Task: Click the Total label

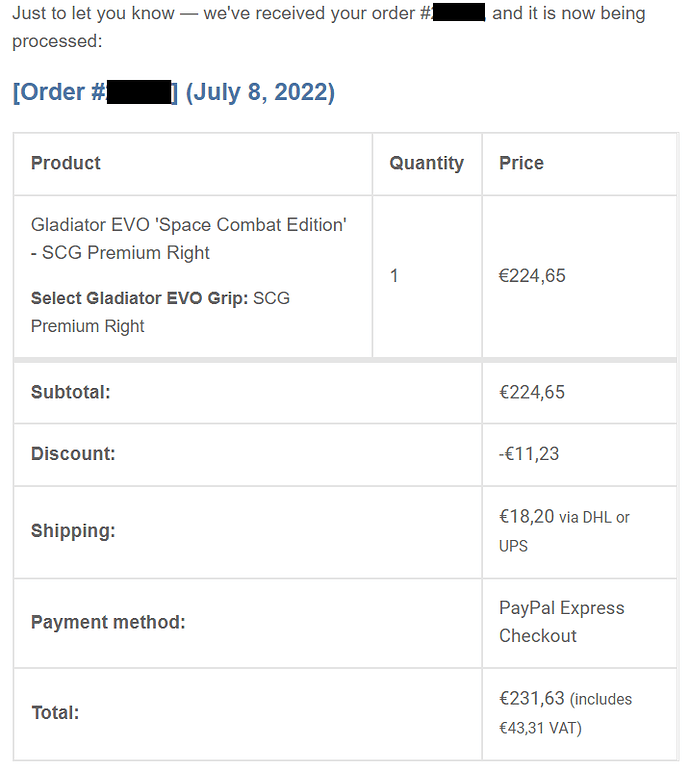Action: 55,713
